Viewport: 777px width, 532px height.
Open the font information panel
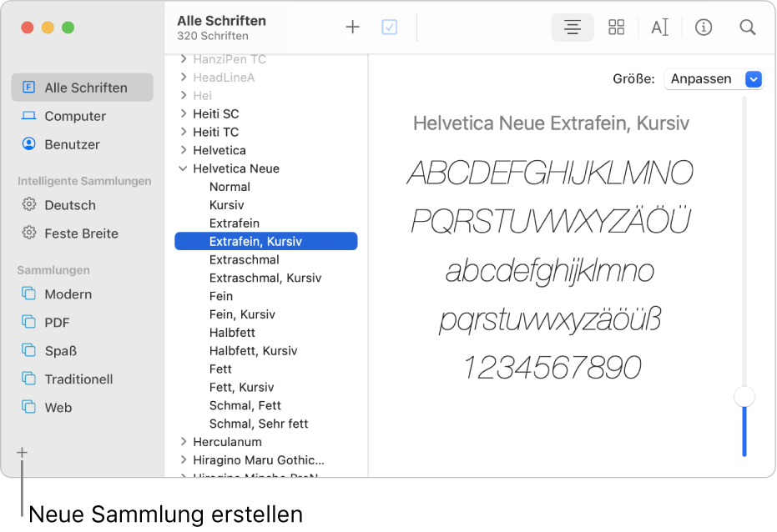[x=704, y=27]
